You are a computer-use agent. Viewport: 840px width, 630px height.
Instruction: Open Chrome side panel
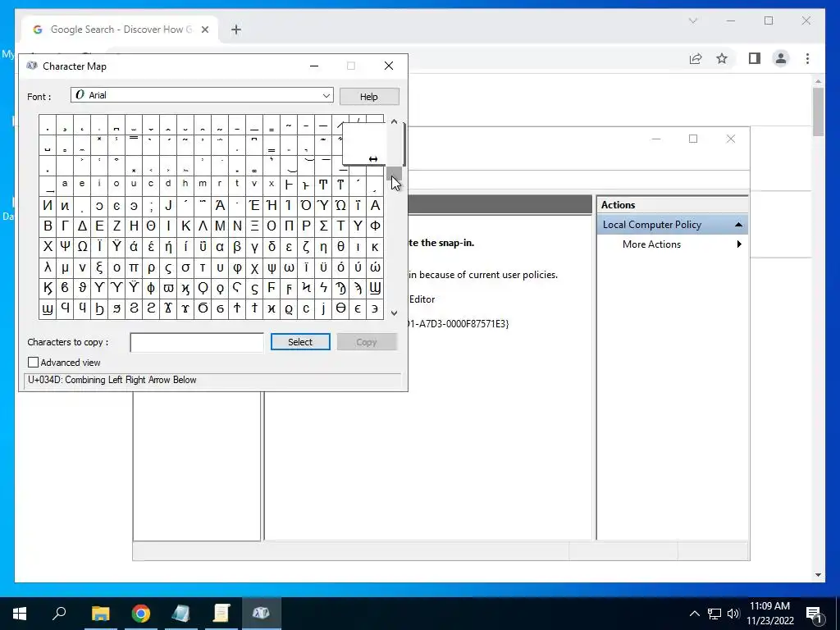[755, 58]
